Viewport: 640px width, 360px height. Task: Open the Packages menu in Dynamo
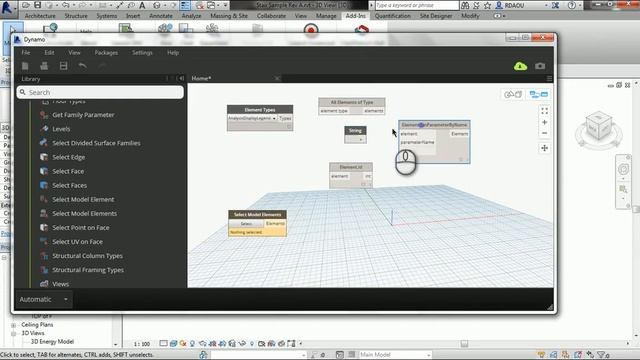pyautogui.click(x=106, y=53)
